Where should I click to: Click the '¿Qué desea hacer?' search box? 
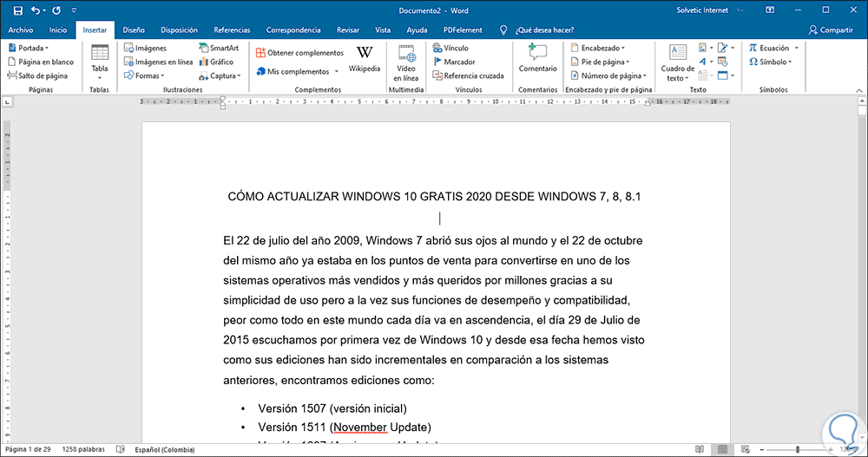click(x=544, y=29)
